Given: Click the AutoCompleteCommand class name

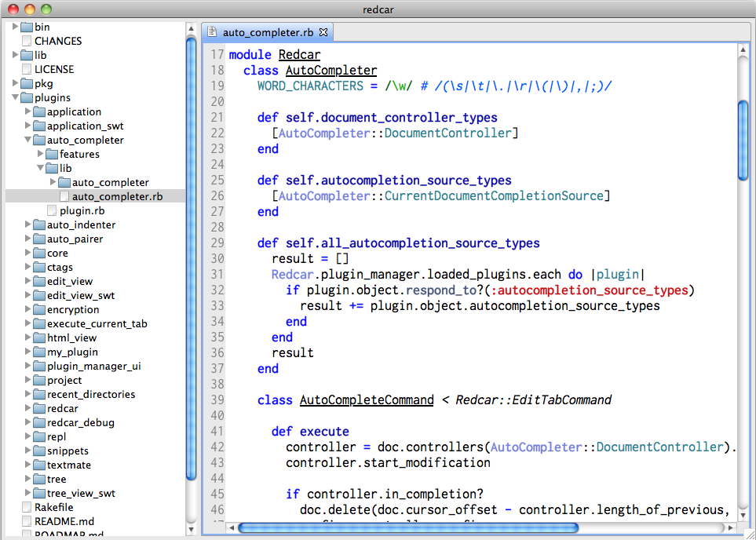Looking at the screenshot, I should [x=367, y=400].
